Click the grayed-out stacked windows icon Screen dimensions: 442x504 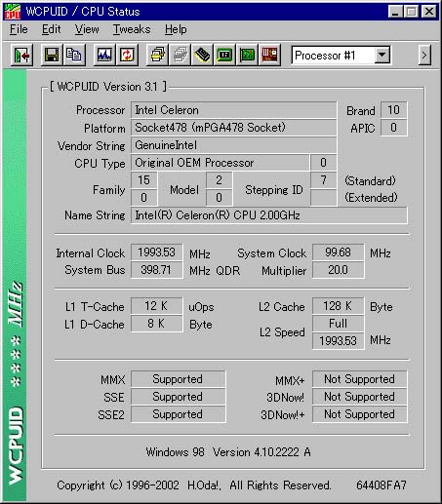tap(180, 56)
